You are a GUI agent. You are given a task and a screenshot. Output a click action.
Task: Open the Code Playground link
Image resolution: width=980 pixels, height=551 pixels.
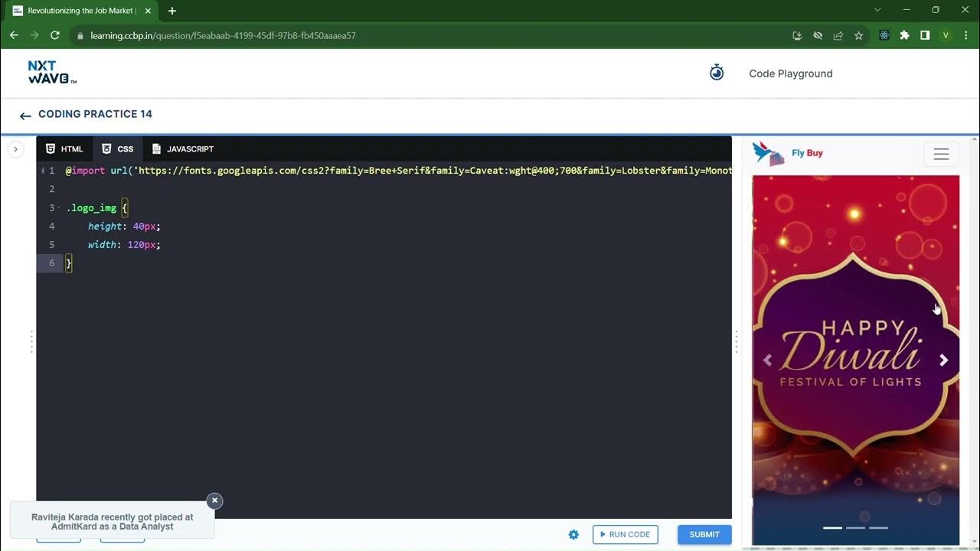pos(790,73)
